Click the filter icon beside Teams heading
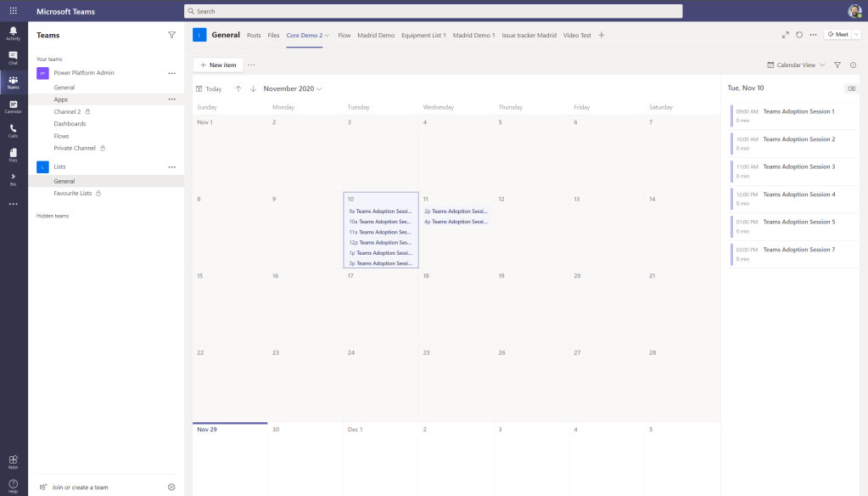This screenshot has height=496, width=868. coord(172,35)
